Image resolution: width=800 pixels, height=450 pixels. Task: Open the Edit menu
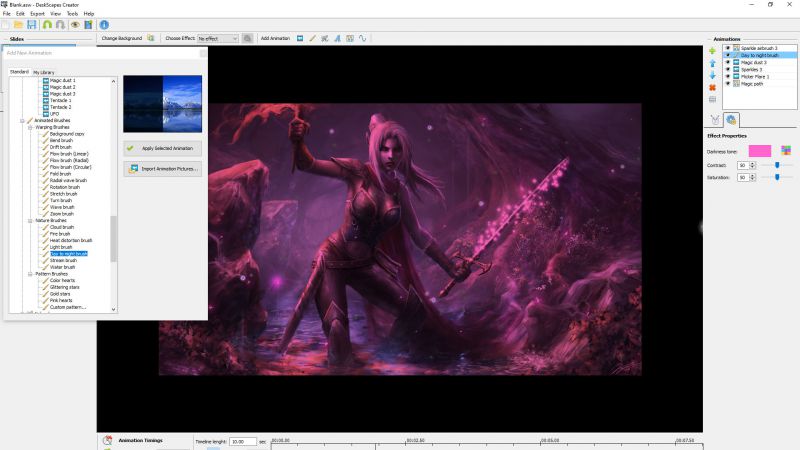pyautogui.click(x=20, y=14)
